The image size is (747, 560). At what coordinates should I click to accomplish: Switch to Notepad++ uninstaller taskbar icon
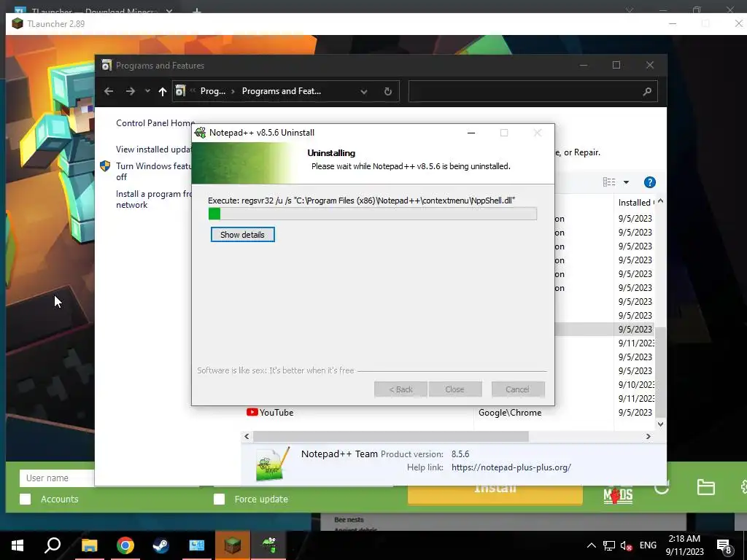pyautogui.click(x=268, y=545)
